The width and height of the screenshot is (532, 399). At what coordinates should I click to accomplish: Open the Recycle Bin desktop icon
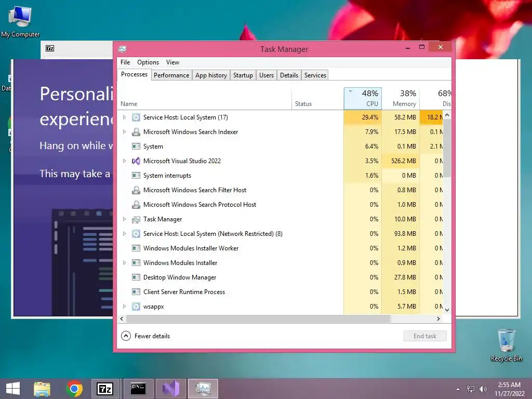pos(506,345)
